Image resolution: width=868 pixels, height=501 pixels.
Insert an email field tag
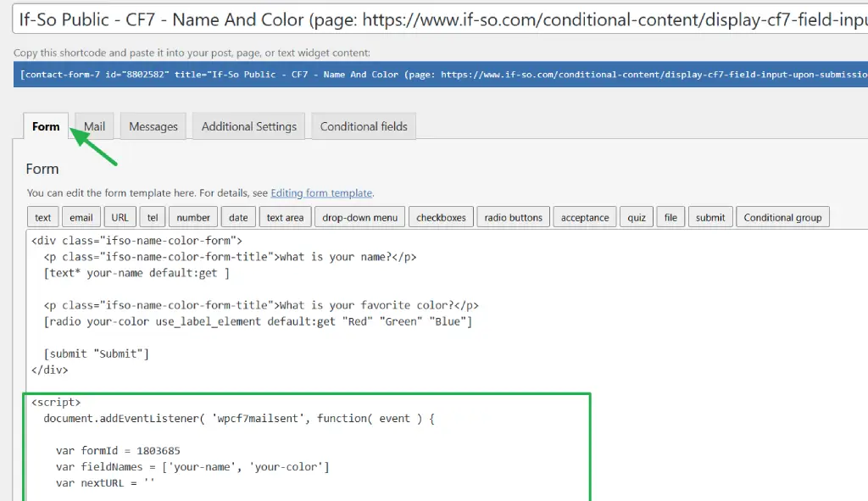(81, 217)
